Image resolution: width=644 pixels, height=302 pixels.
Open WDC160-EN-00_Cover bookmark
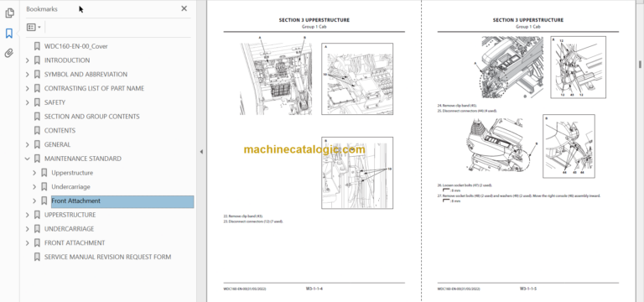tap(76, 46)
